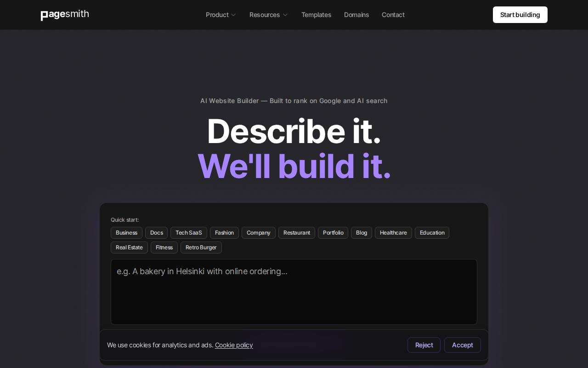Select the Docs quick start chip
The width and height of the screenshot is (588, 368).
tap(156, 233)
